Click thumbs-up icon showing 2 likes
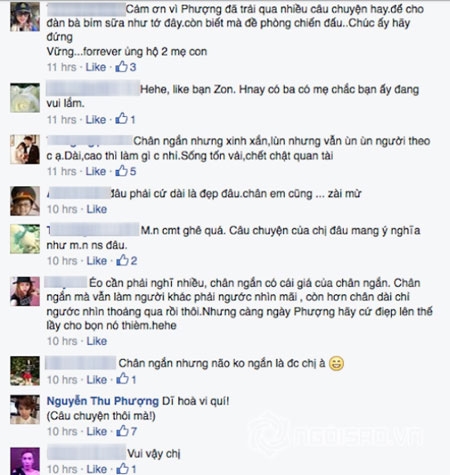 pos(122,260)
